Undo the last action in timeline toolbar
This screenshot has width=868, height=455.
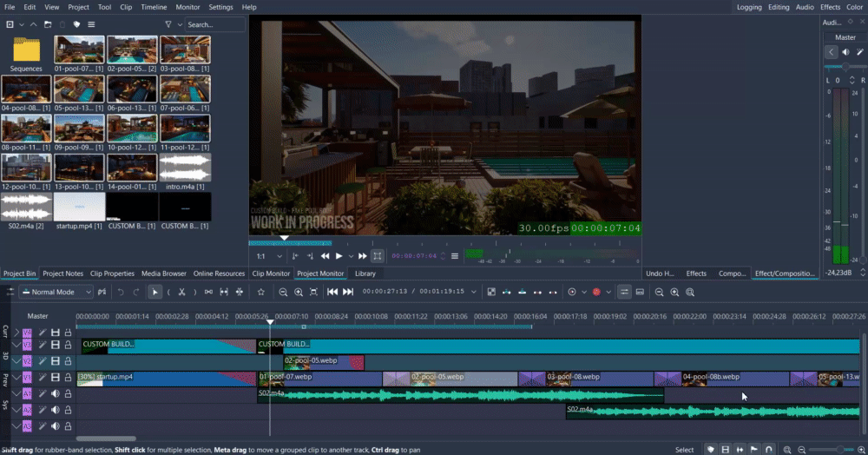coord(120,292)
